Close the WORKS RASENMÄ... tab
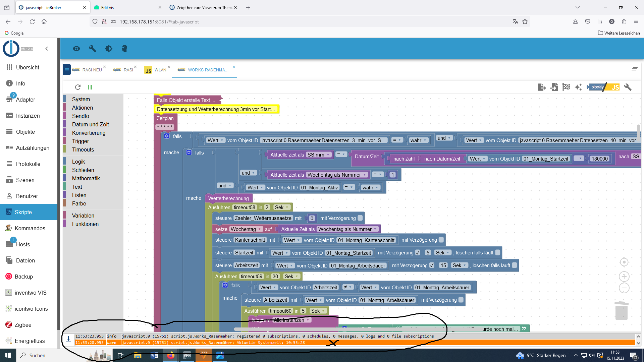Viewport: 644px width, 362px height. 234,67
